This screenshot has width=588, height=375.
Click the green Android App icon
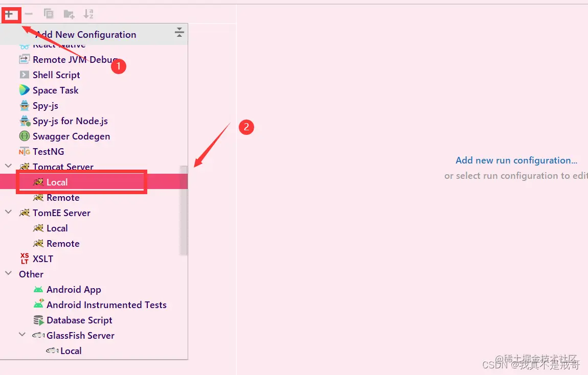coord(38,290)
